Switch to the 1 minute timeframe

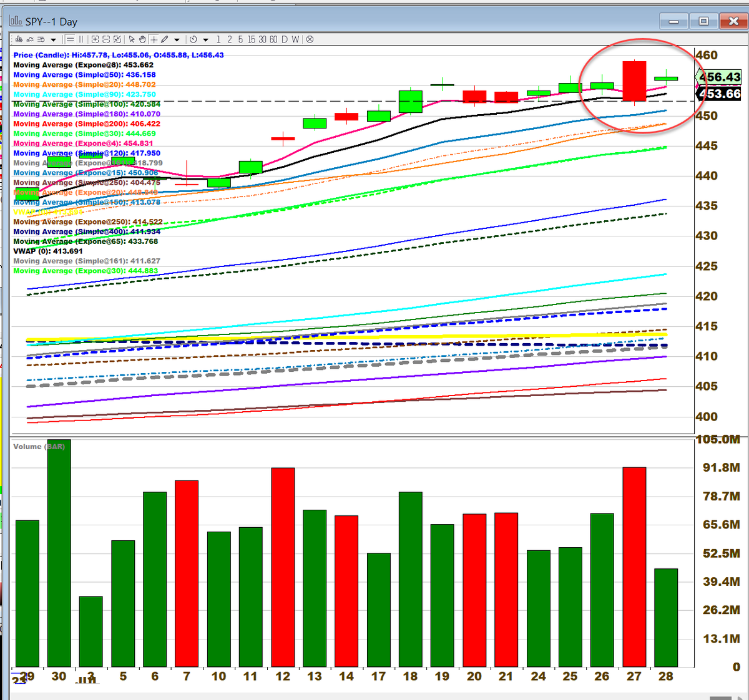point(218,39)
